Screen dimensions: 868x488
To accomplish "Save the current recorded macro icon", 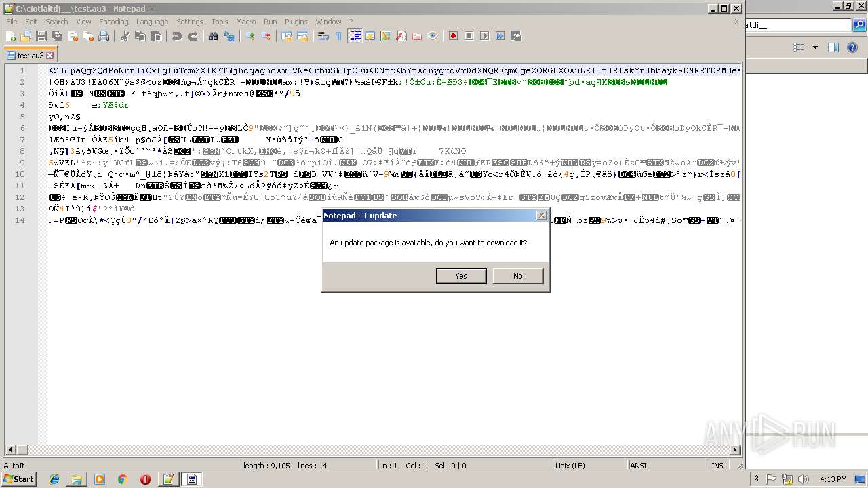I will point(516,36).
